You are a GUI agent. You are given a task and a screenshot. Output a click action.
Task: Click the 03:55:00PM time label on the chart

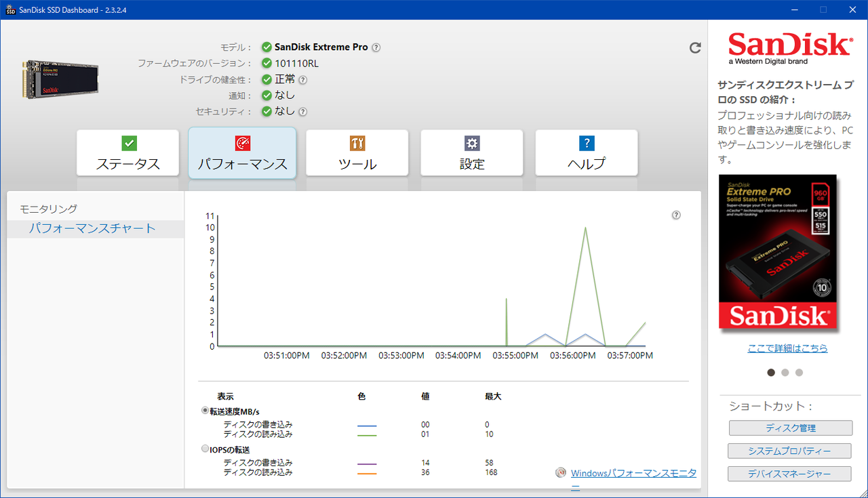point(517,355)
